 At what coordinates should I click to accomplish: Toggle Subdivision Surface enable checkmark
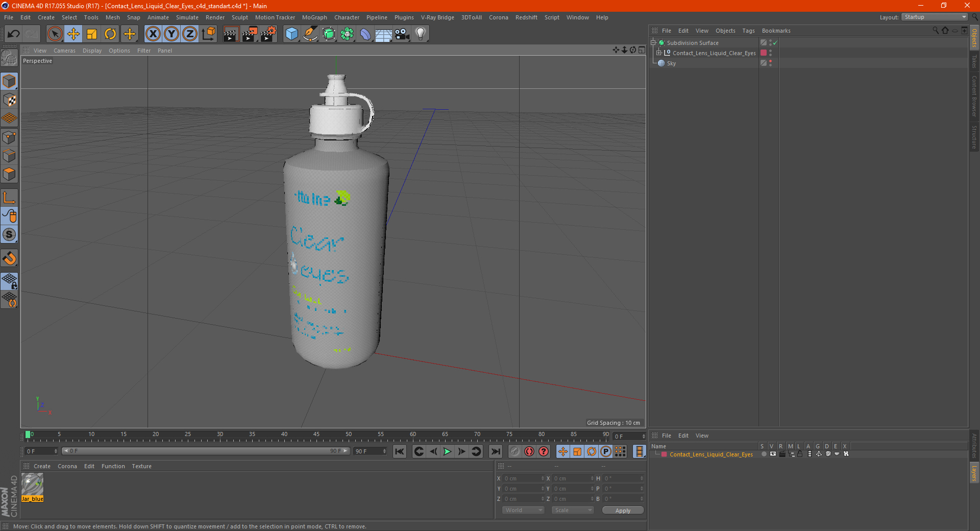point(775,43)
